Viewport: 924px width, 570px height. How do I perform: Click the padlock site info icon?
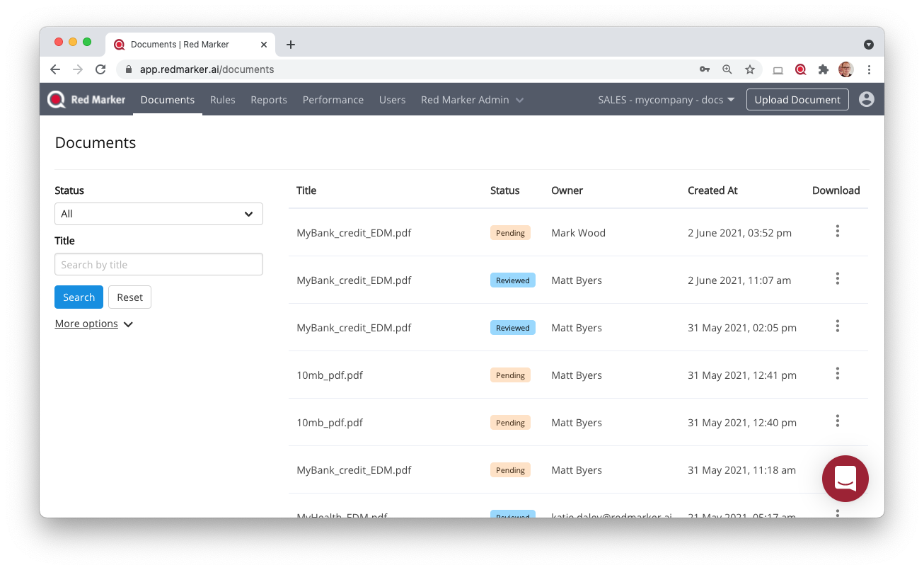pos(129,69)
